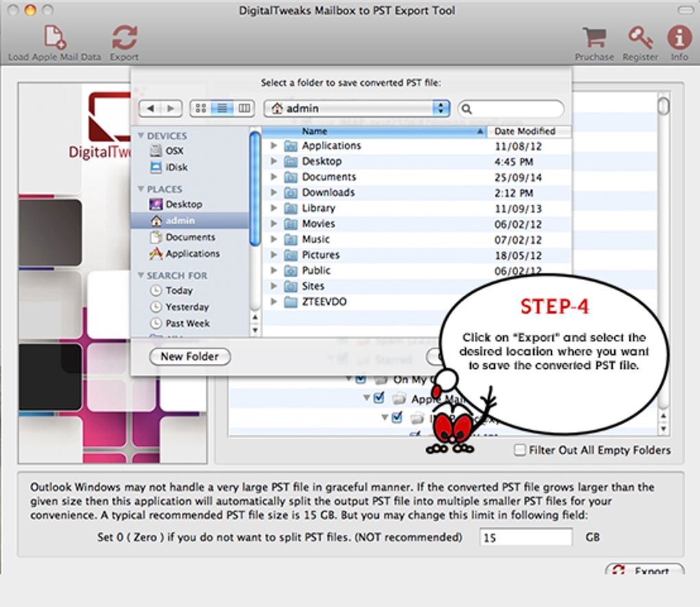Expand the Movies folder triangle
Image resolution: width=700 pixels, height=607 pixels.
274,224
